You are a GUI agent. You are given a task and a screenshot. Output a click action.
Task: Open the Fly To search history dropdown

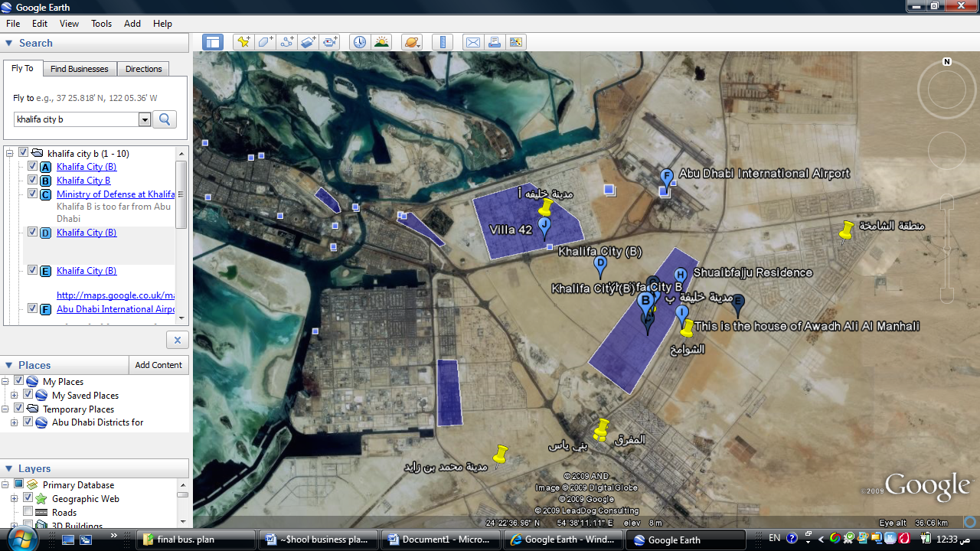click(145, 119)
